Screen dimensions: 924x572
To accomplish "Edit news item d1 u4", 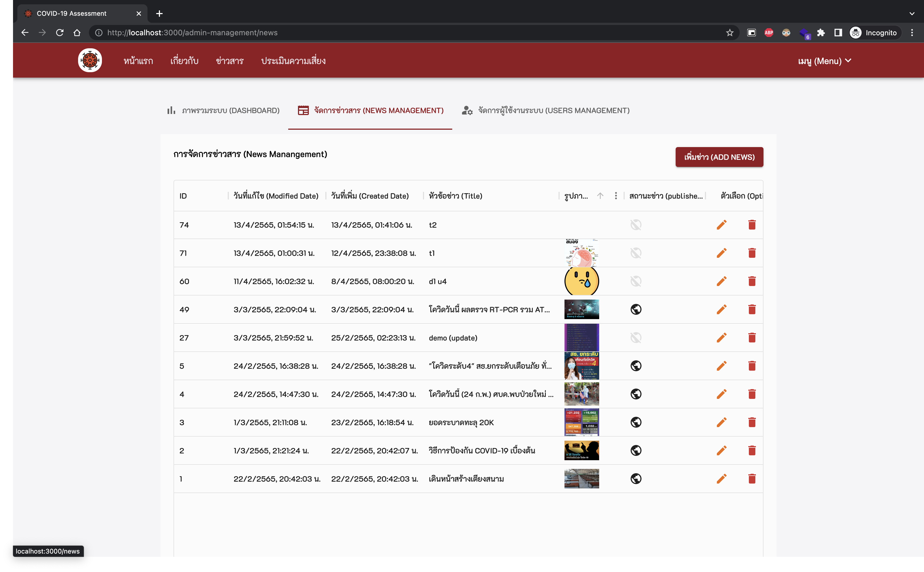I will point(721,281).
